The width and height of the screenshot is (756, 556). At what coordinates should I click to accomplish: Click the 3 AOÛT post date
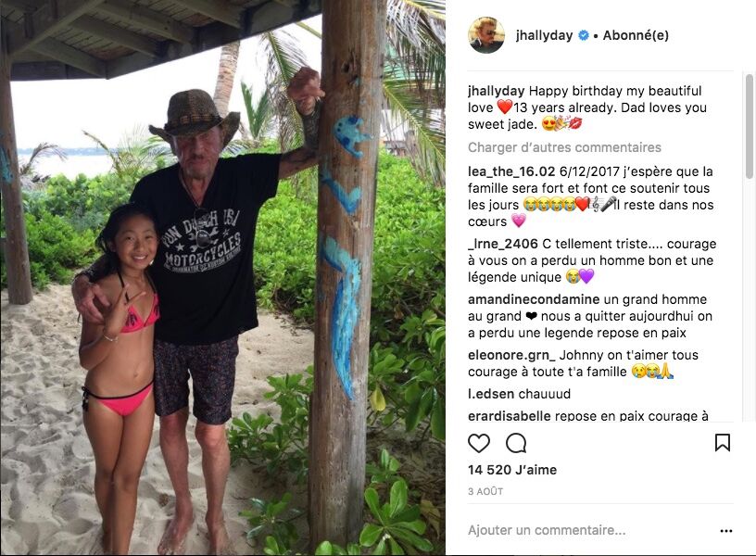[x=485, y=491]
